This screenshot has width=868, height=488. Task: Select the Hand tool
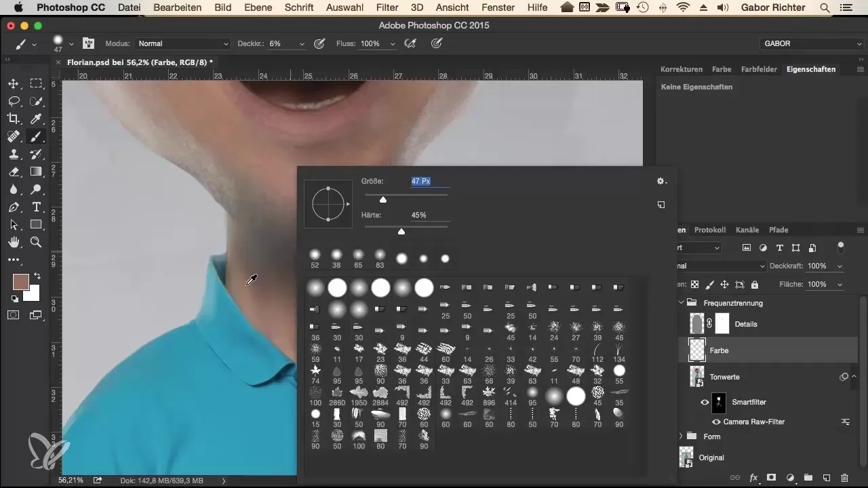click(x=13, y=242)
